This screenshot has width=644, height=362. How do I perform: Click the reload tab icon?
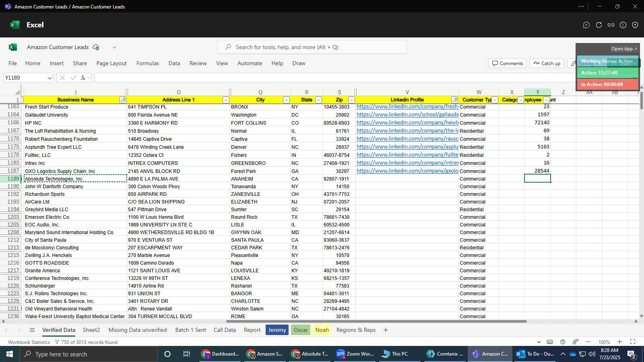[x=599, y=25]
